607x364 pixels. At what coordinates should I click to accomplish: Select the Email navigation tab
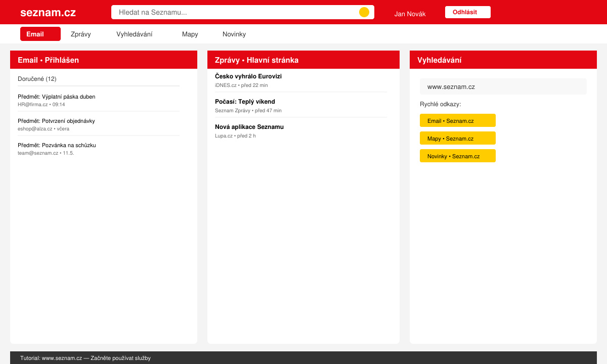pos(40,34)
